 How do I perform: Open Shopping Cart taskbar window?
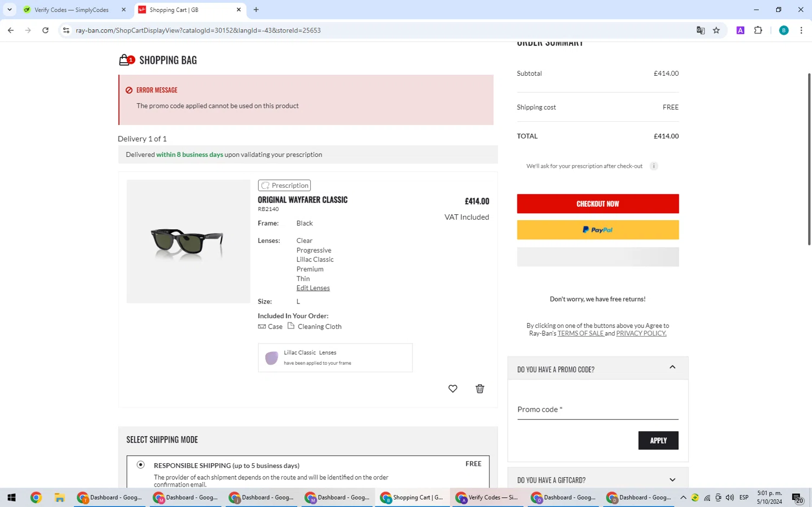[412, 497]
